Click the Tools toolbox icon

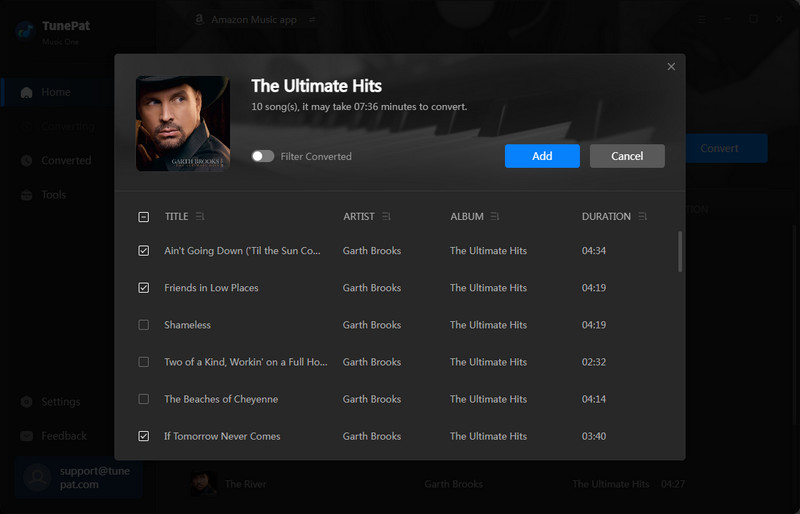coord(27,195)
